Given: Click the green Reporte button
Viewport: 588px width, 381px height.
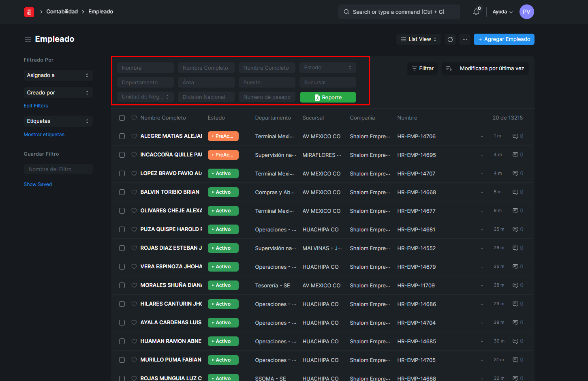Looking at the screenshot, I should click(x=328, y=98).
